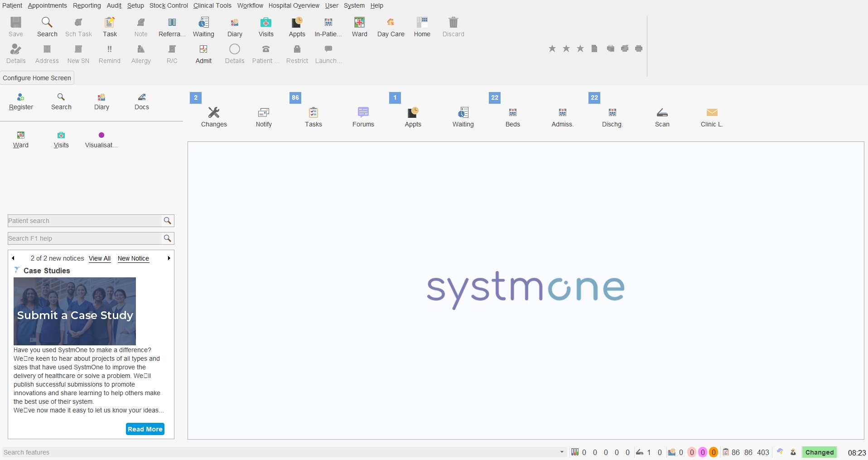This screenshot has height=460, width=868.
Task: Open the Referrals toolbar icon
Action: 172,27
